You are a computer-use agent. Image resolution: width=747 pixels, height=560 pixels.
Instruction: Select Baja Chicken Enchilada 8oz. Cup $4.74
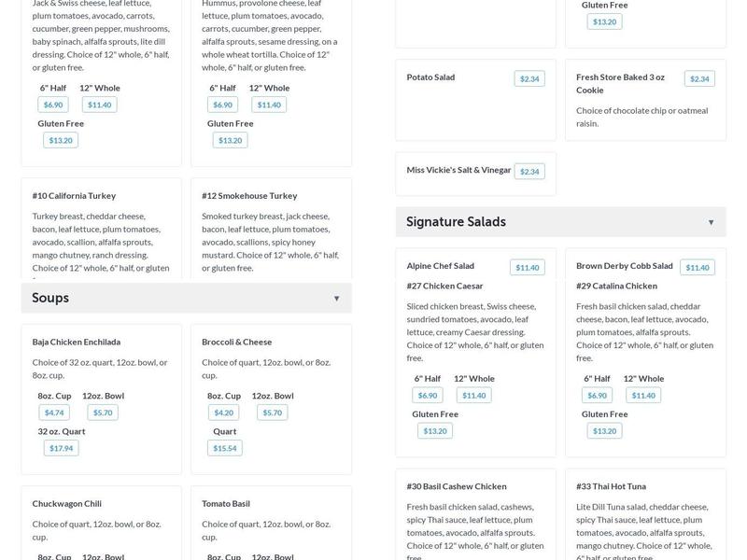click(x=54, y=413)
